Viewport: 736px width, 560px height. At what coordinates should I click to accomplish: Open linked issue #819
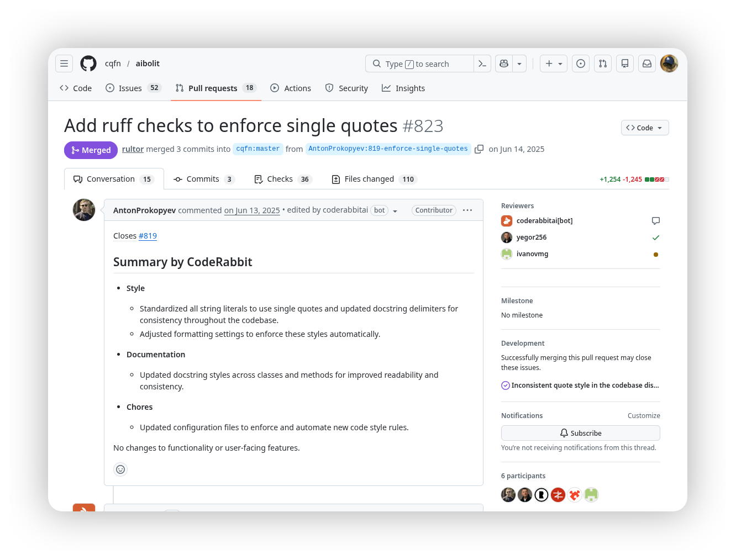[148, 236]
